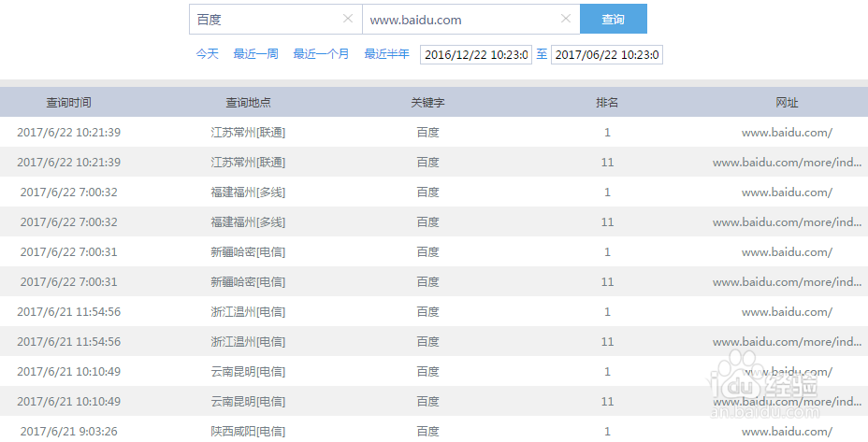Focus the www.baidu.com domain input box

[x=458, y=19]
